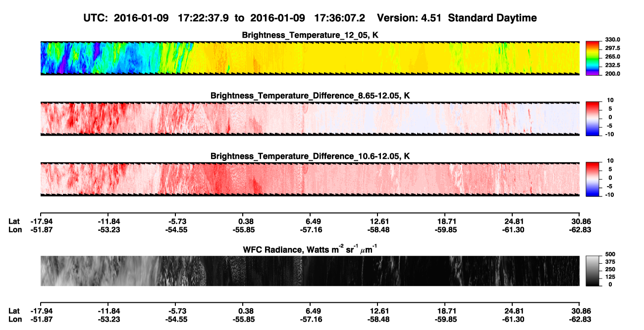The width and height of the screenshot is (644, 330).
Task: Click the 'Lon' axis label below the WFC panel
Action: click(x=15, y=319)
